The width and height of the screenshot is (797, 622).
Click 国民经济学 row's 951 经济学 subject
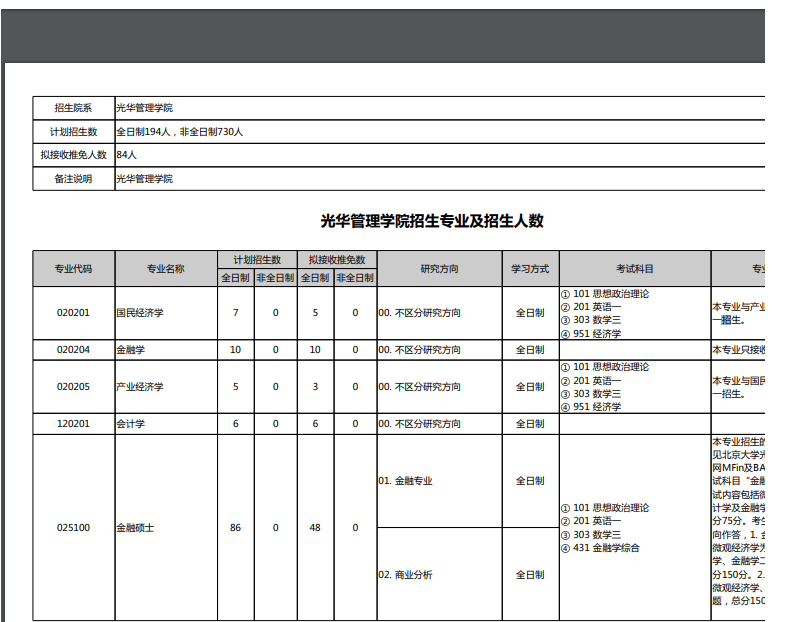(591, 334)
